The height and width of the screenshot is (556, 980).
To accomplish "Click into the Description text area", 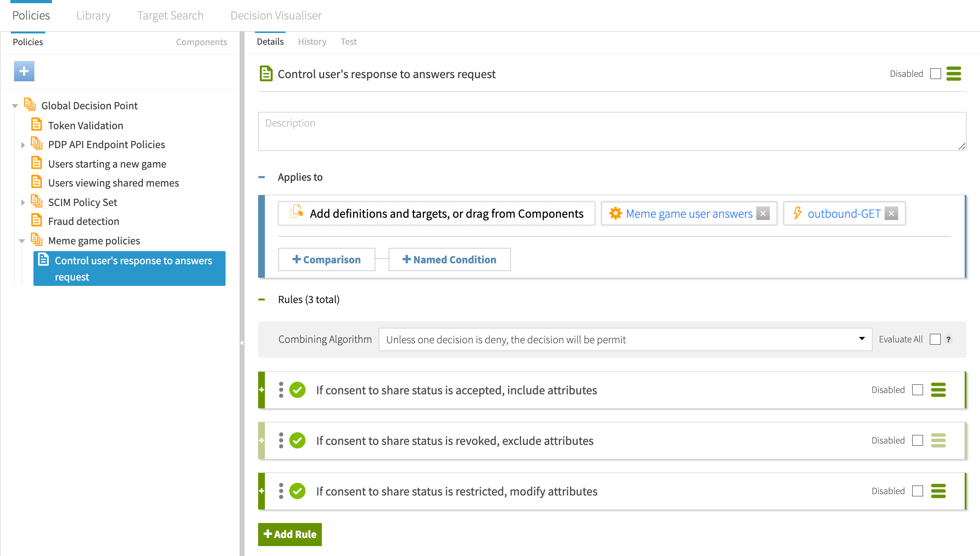I will 612,131.
